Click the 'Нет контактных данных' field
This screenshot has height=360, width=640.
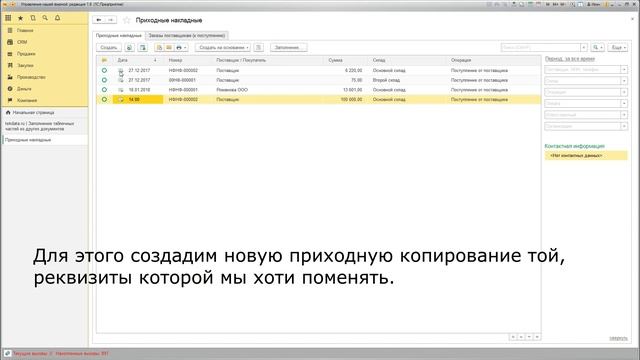point(586,156)
